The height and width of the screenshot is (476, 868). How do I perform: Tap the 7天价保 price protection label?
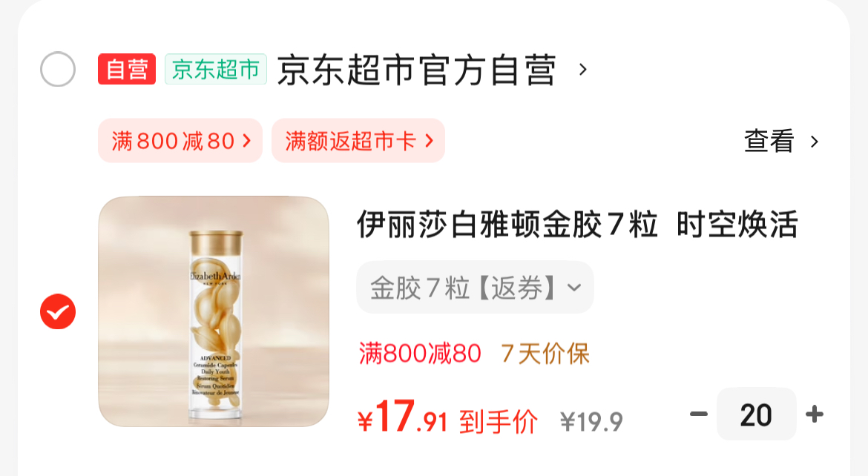545,353
